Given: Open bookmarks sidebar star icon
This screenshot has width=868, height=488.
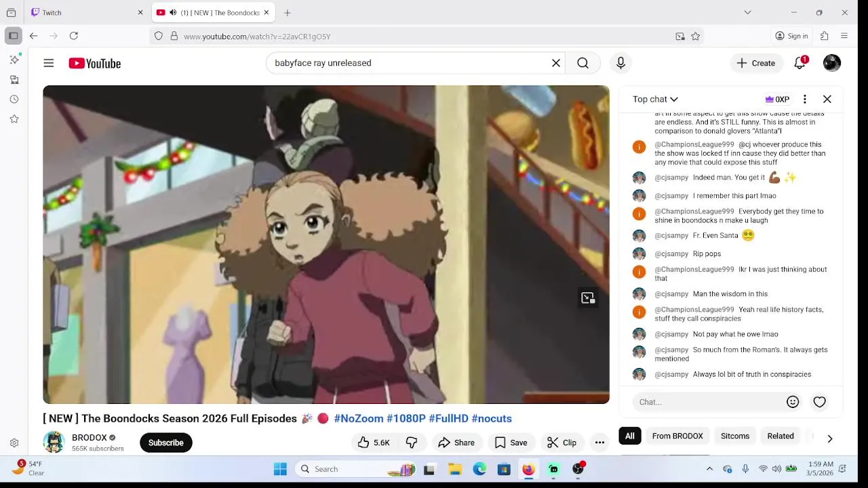Looking at the screenshot, I should pos(14,119).
